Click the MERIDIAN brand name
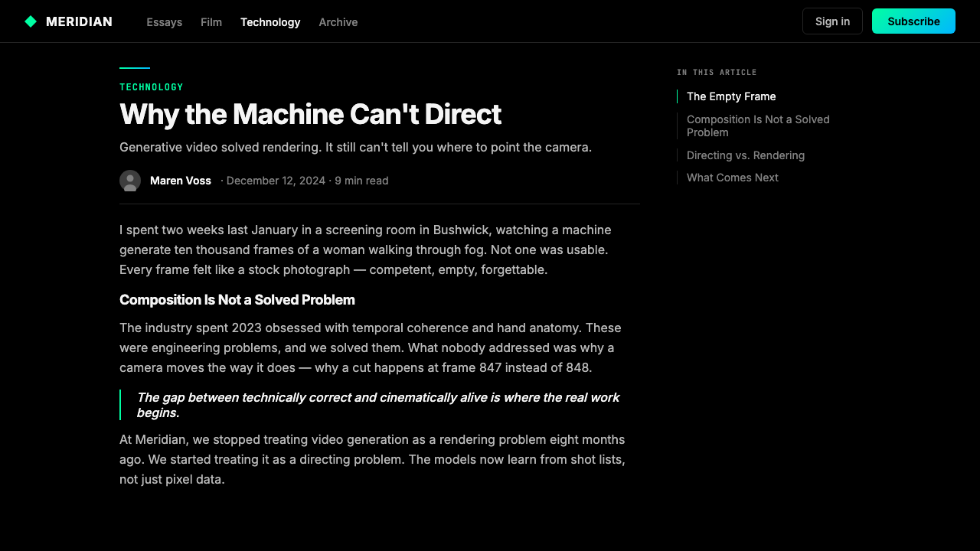Screen dimensions: 980x551 click(x=79, y=21)
